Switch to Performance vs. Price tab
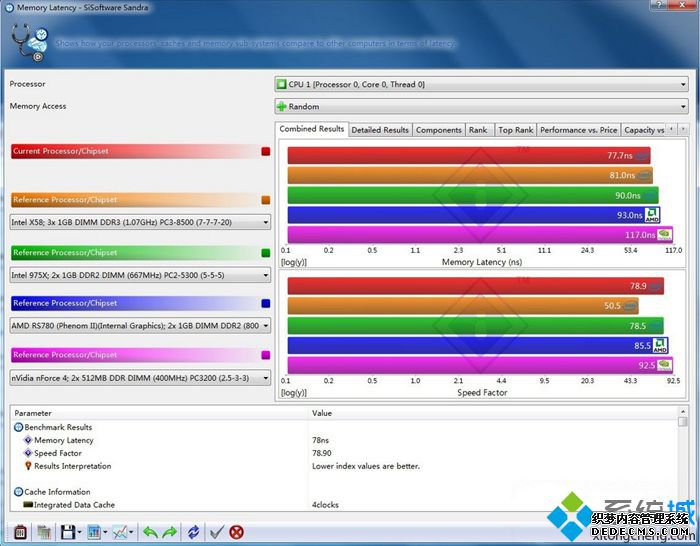The height and width of the screenshot is (546, 700). [579, 130]
